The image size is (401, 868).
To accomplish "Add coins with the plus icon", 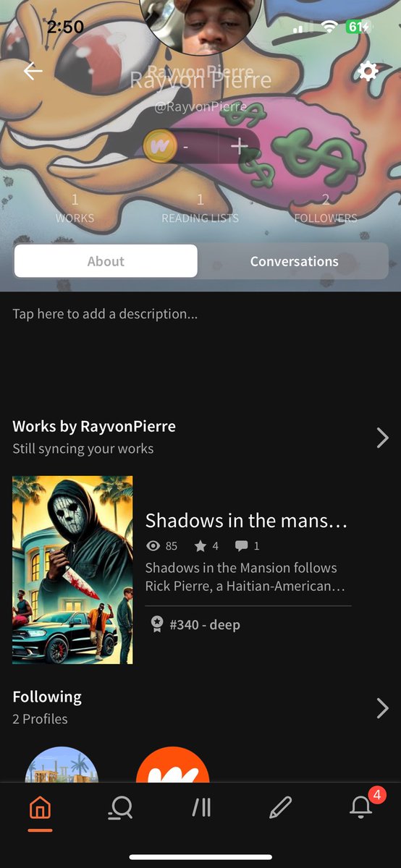I will tap(240, 146).
